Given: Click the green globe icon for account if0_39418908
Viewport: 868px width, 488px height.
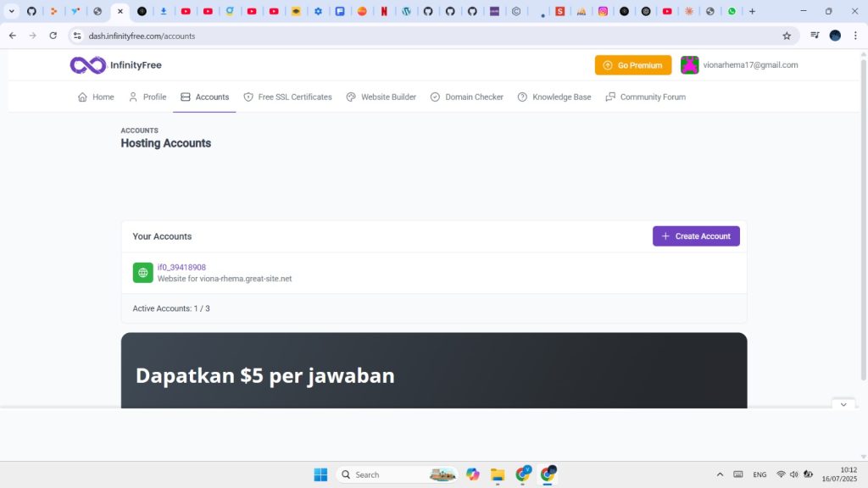Looking at the screenshot, I should [x=142, y=273].
